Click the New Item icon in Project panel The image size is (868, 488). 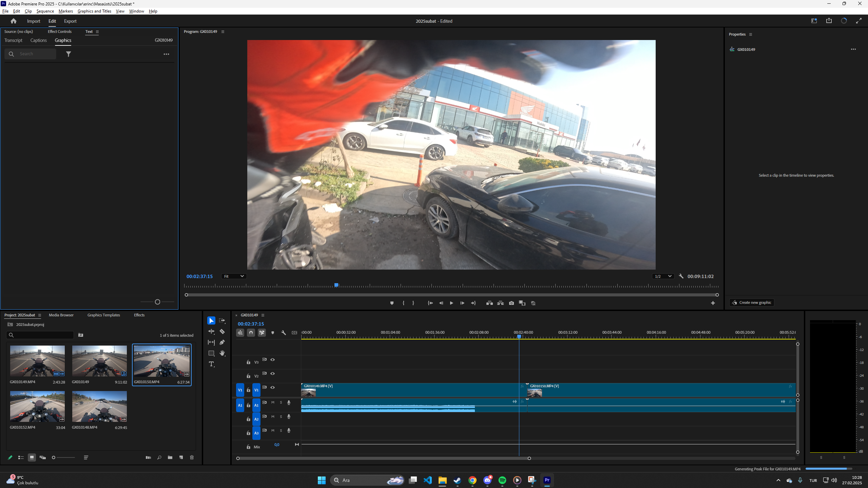click(181, 457)
